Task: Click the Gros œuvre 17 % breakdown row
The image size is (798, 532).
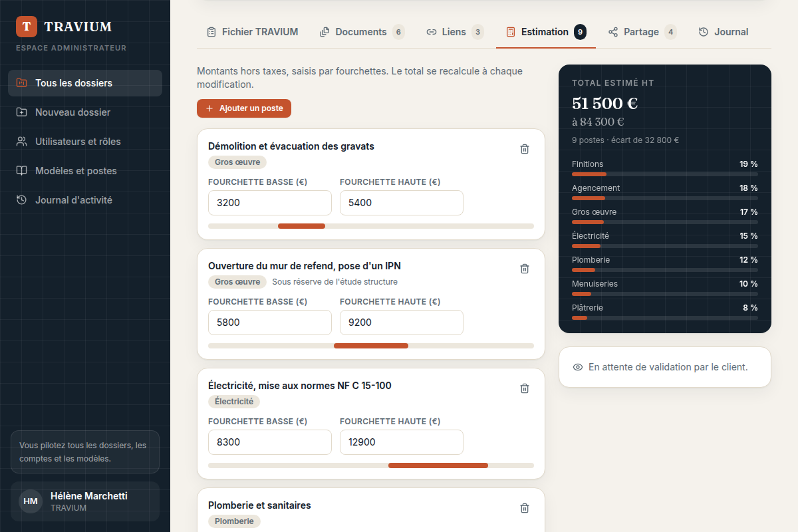Action: tap(665, 216)
